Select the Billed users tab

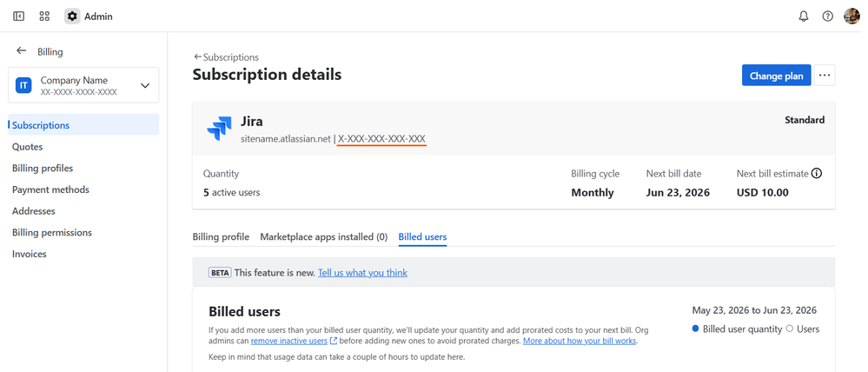[422, 237]
